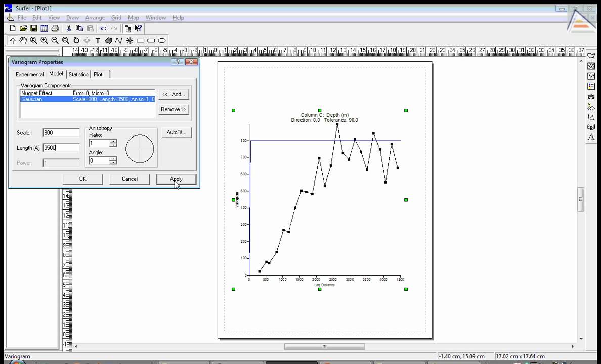Create a contour map from right toolbar

click(x=591, y=66)
